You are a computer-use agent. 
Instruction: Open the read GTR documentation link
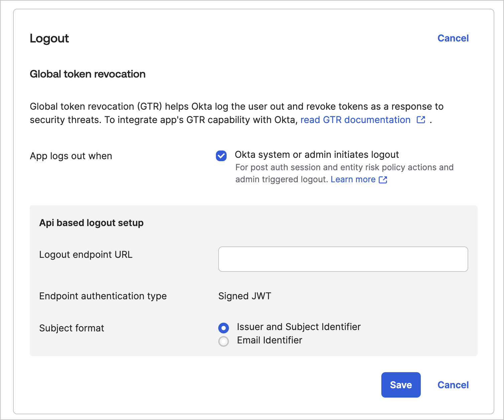coord(356,120)
